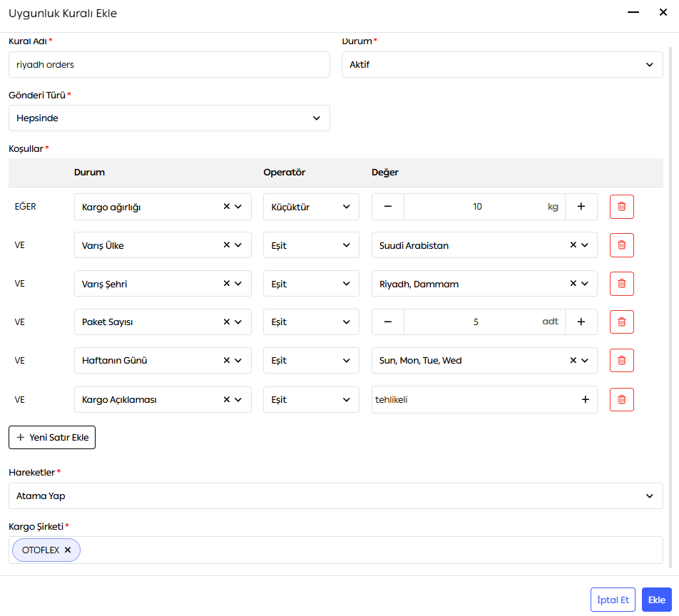This screenshot has width=679, height=616.
Task: Clear the Sun, Mon, Tue, Wed value
Action: pos(573,360)
